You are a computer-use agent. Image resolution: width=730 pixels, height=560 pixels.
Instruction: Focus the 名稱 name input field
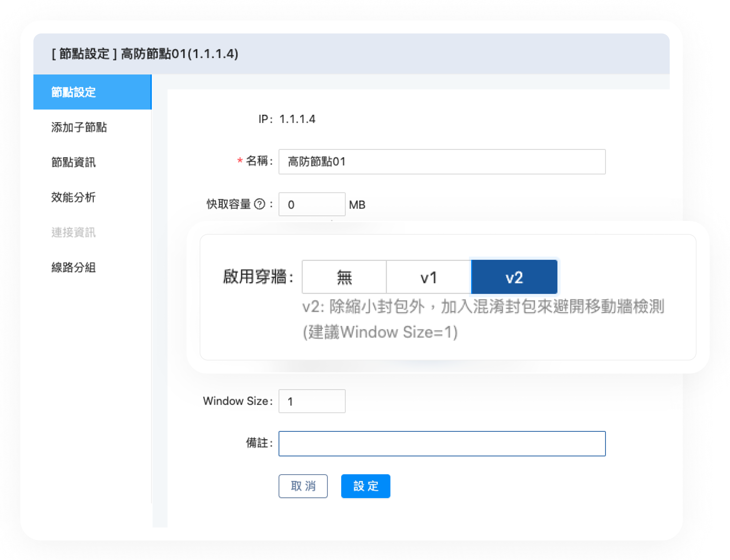[442, 162]
